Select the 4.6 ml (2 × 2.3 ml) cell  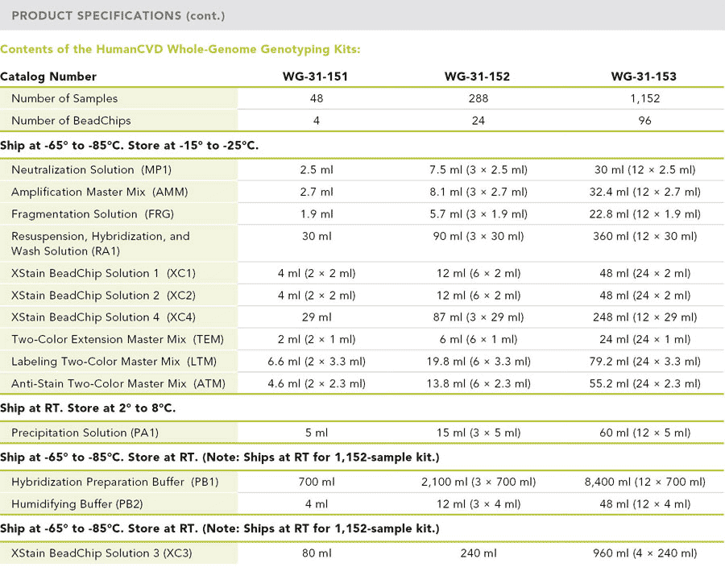(x=317, y=383)
